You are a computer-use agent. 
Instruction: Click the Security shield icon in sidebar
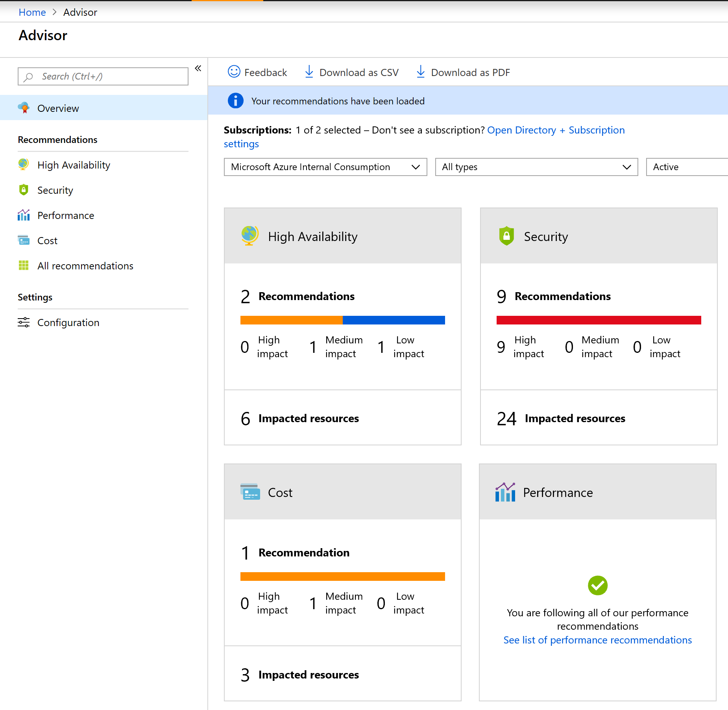24,190
